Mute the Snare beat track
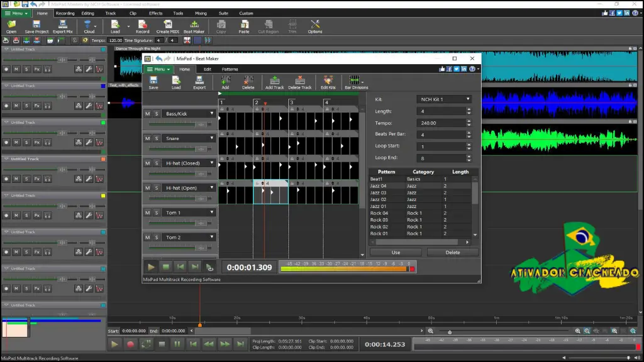This screenshot has height=362, width=644. (x=147, y=138)
